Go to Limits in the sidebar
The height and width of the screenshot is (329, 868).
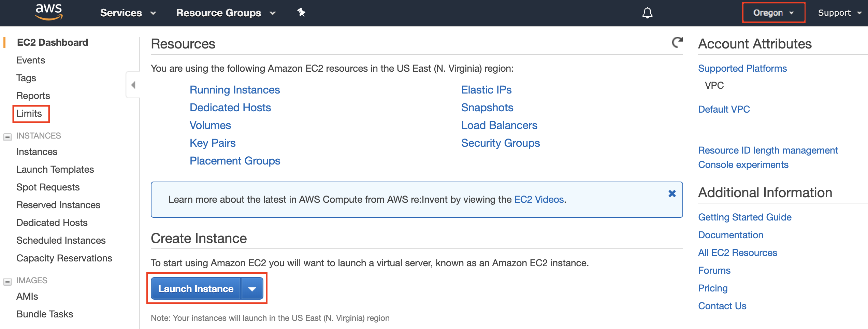tap(29, 113)
